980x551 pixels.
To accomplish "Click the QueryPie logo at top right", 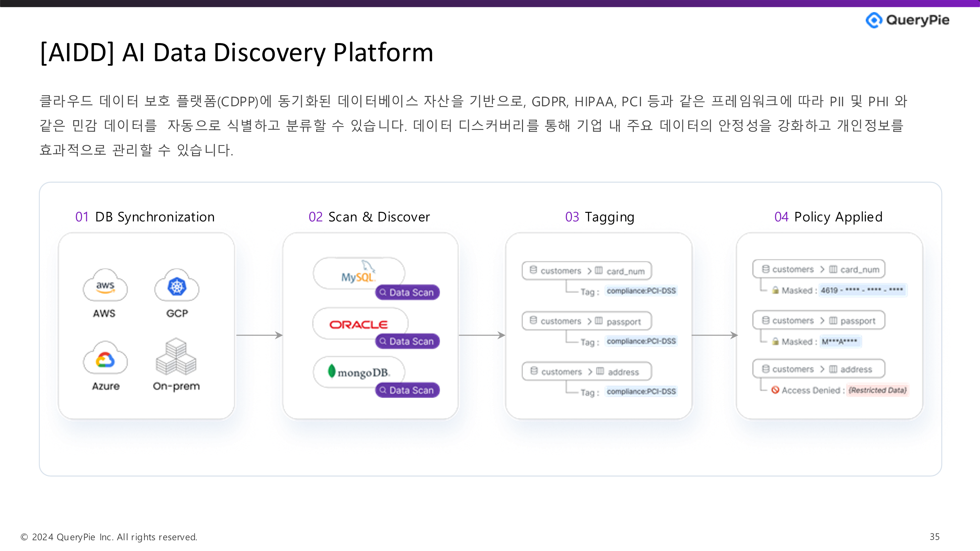I will [907, 20].
